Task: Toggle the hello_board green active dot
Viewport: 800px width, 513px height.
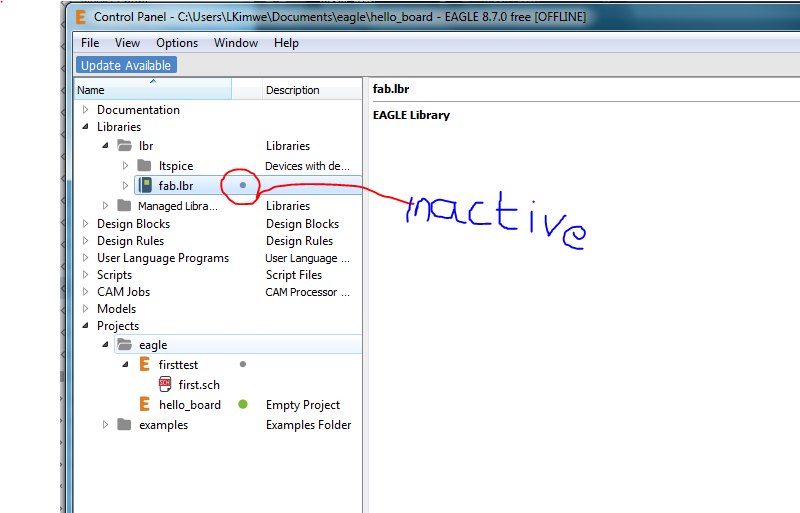Action: 243,404
